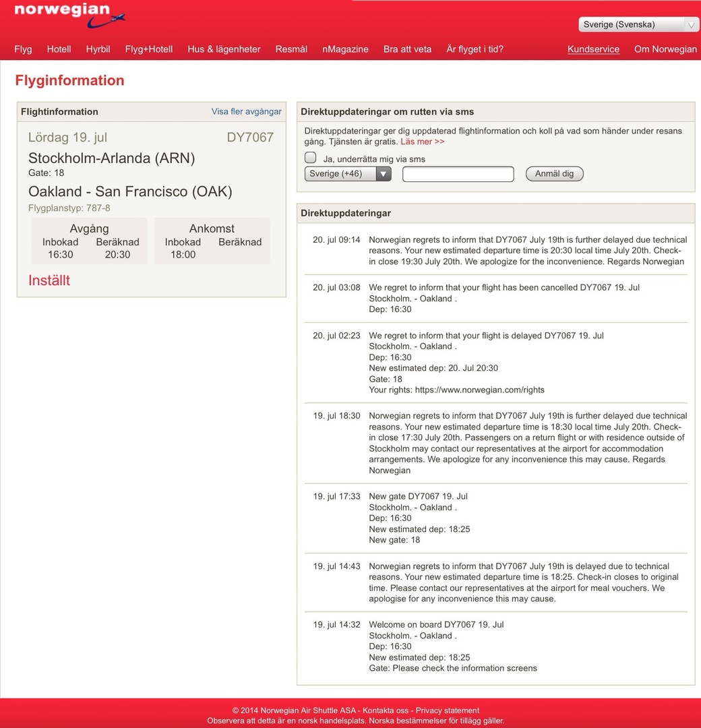Open the Flyg menu item
Screen dimensions: 701x728
point(23,49)
